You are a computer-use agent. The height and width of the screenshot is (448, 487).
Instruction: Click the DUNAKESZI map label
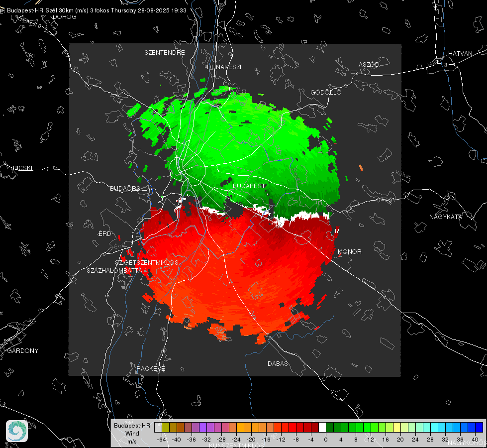[x=224, y=67]
